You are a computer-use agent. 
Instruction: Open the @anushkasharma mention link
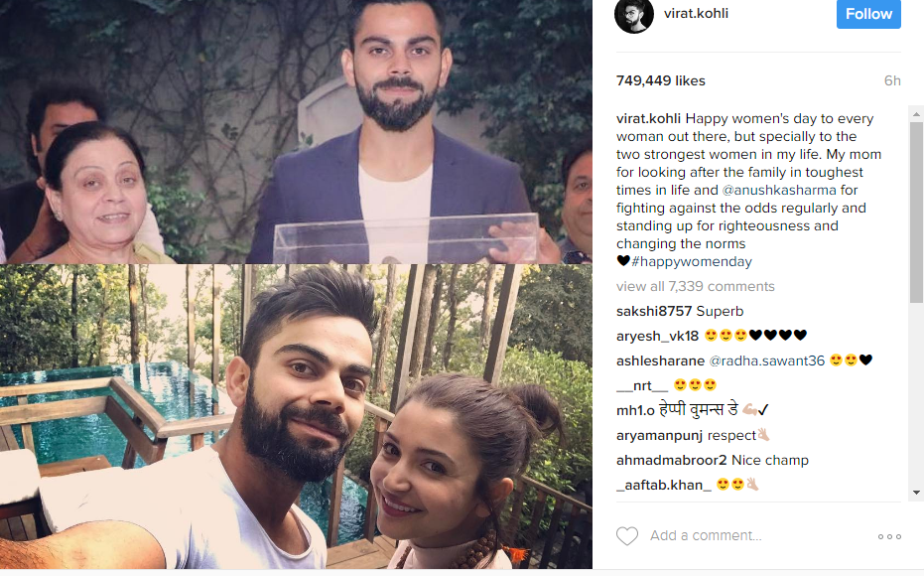pos(779,190)
